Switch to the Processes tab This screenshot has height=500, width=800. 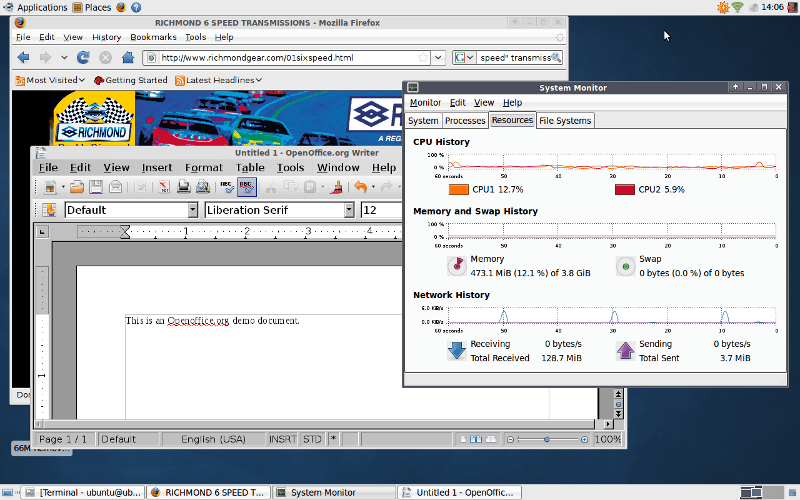[465, 121]
